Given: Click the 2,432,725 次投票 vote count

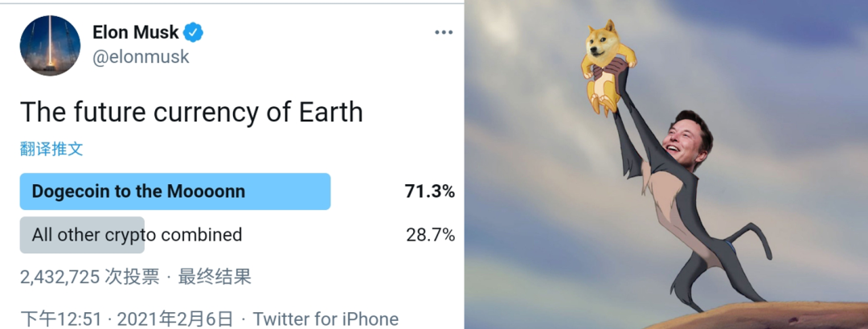Looking at the screenshot, I should click(90, 277).
